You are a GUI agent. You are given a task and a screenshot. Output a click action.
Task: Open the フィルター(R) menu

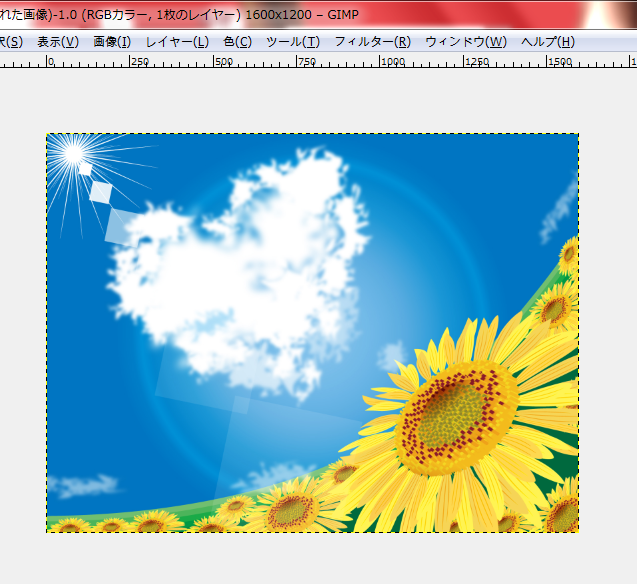tap(373, 41)
